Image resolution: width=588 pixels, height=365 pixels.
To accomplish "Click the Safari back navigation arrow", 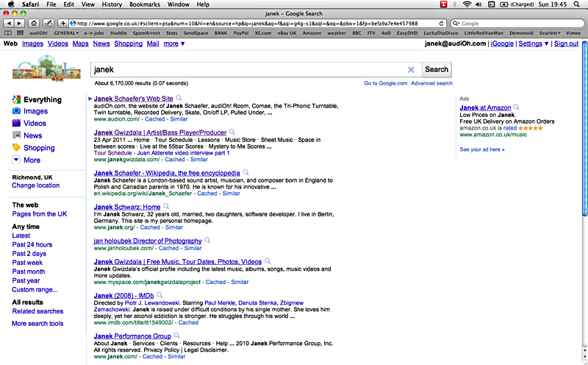I will click(8, 24).
